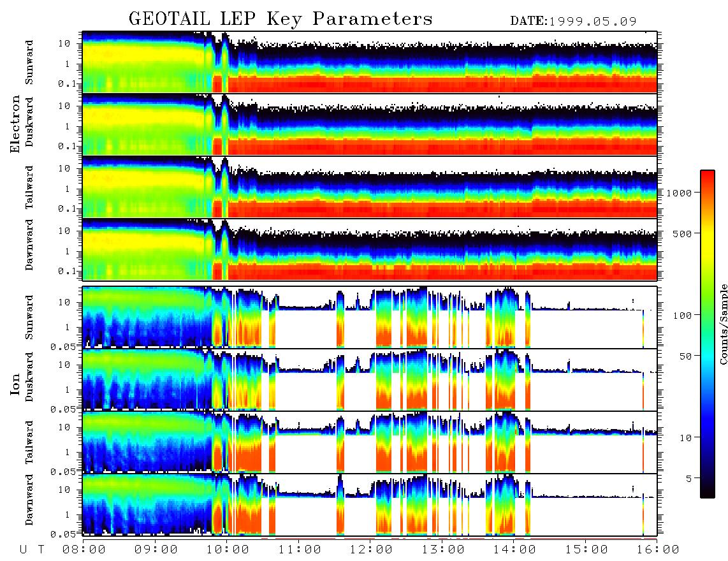
Task: Click the 10:00 time tick label
Action: 228,550
